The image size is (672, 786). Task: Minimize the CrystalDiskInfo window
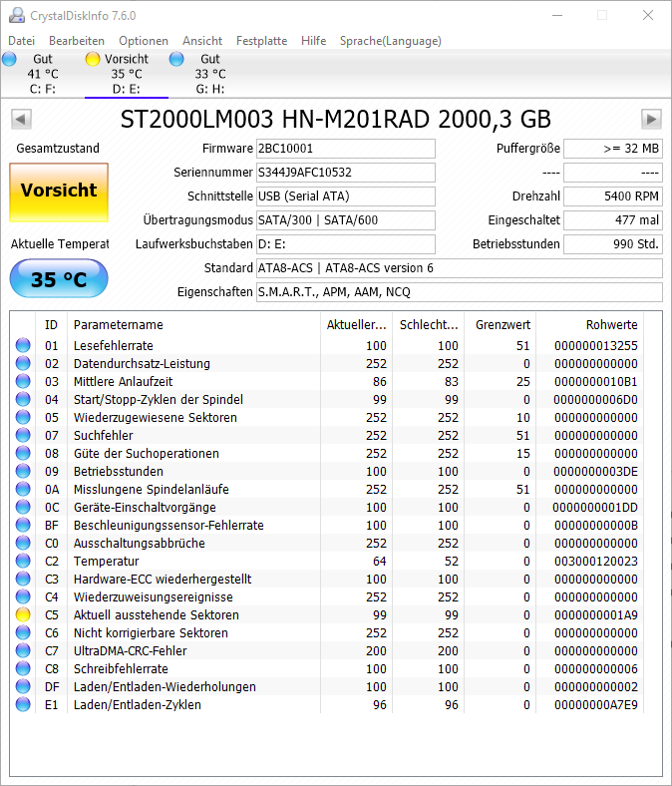pos(557,16)
